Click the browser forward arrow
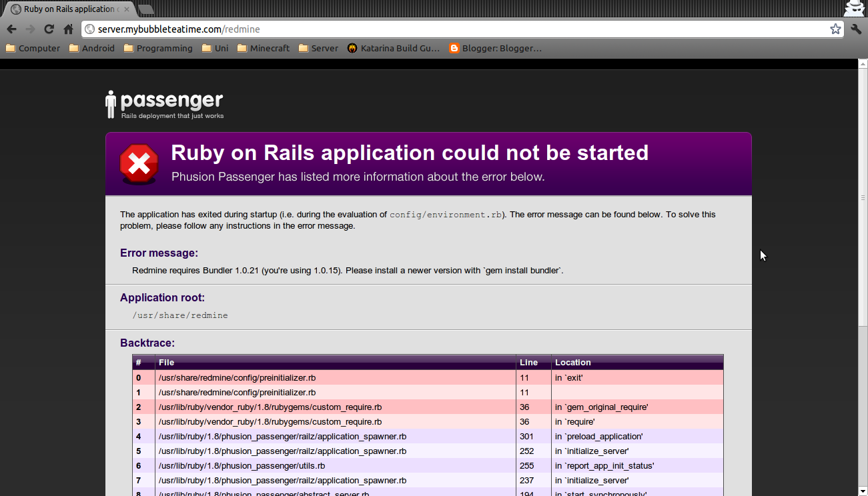This screenshot has height=496, width=868. tap(30, 29)
